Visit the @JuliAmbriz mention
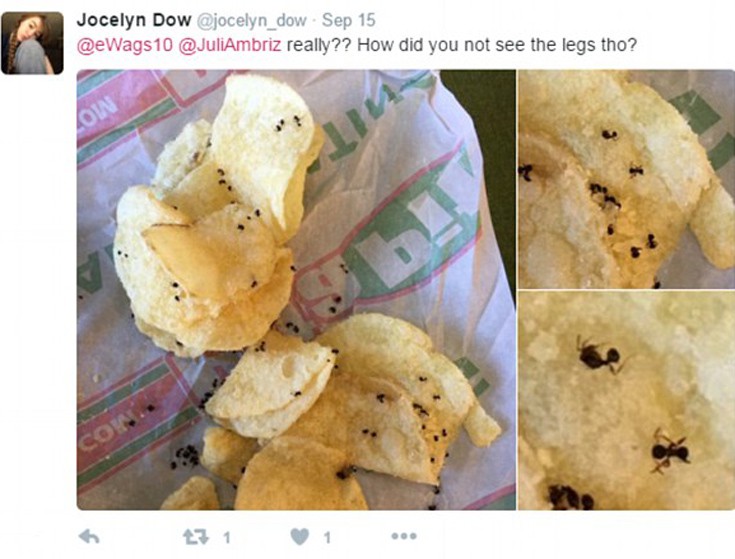The height and width of the screenshot is (559, 735). click(230, 45)
